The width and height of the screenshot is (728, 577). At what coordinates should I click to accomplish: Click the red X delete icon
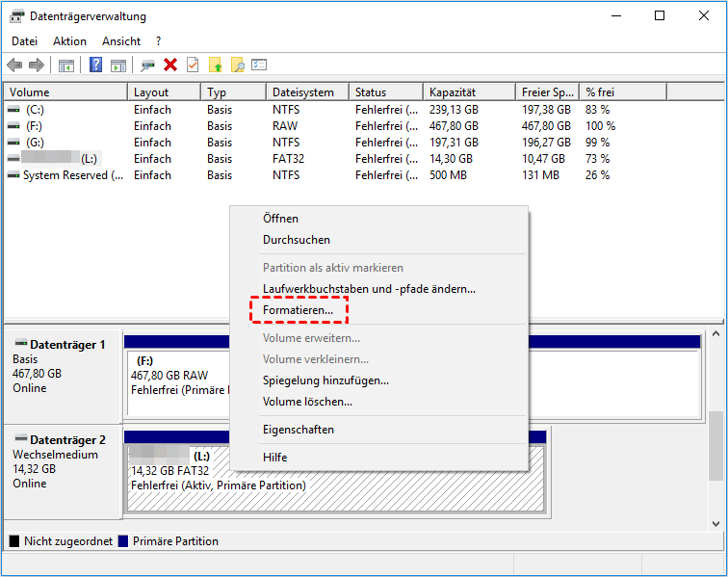(x=170, y=65)
